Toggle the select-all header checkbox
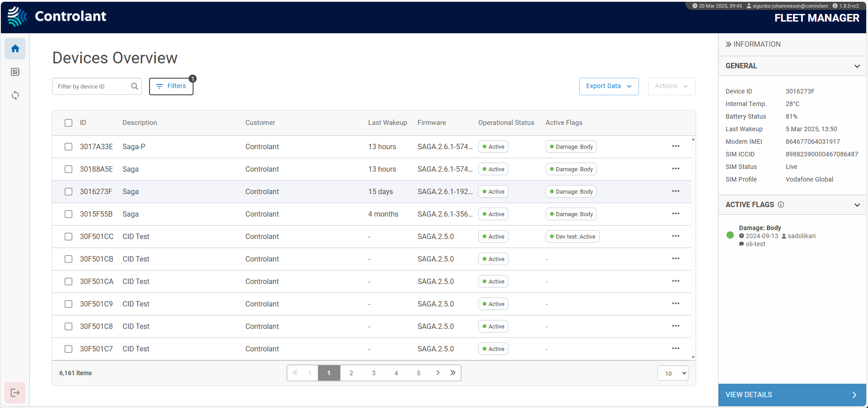Viewport: 868px width, 408px height. tap(68, 123)
